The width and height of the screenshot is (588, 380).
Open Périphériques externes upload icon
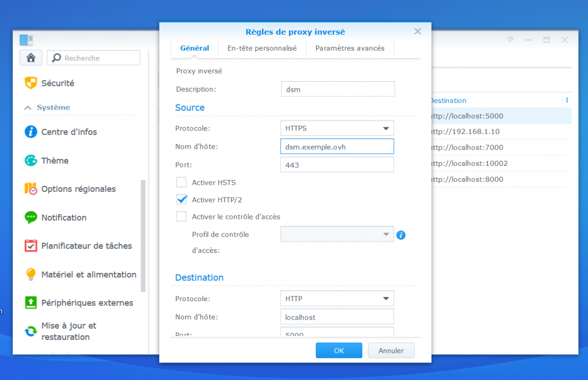31,302
